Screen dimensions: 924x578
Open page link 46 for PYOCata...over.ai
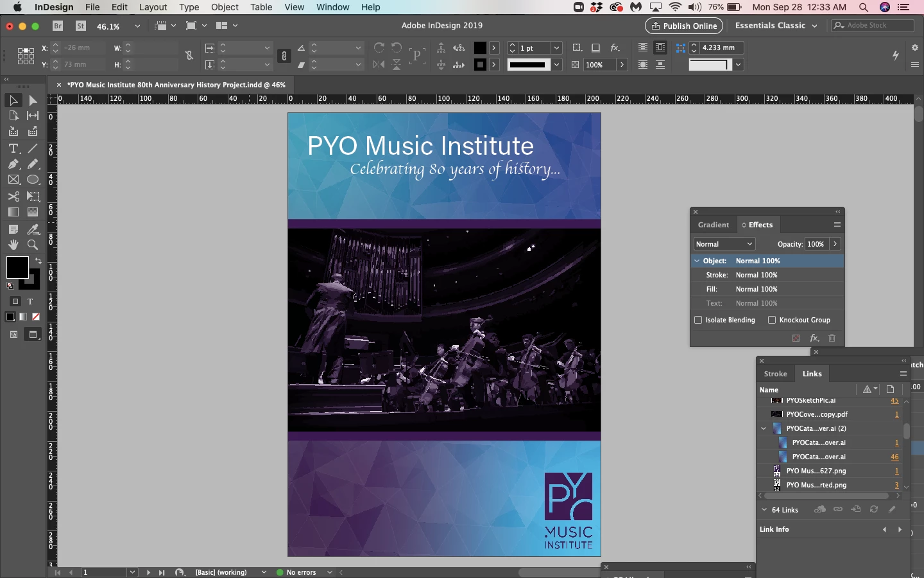pyautogui.click(x=894, y=457)
